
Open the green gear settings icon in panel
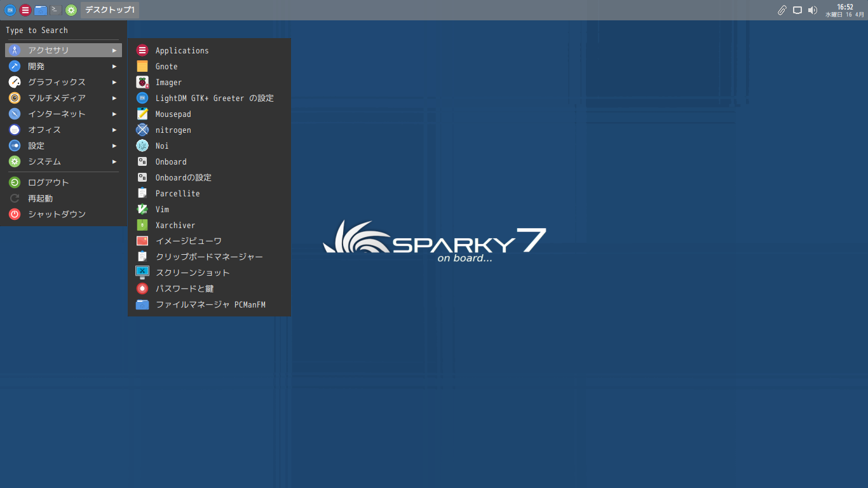(x=71, y=10)
